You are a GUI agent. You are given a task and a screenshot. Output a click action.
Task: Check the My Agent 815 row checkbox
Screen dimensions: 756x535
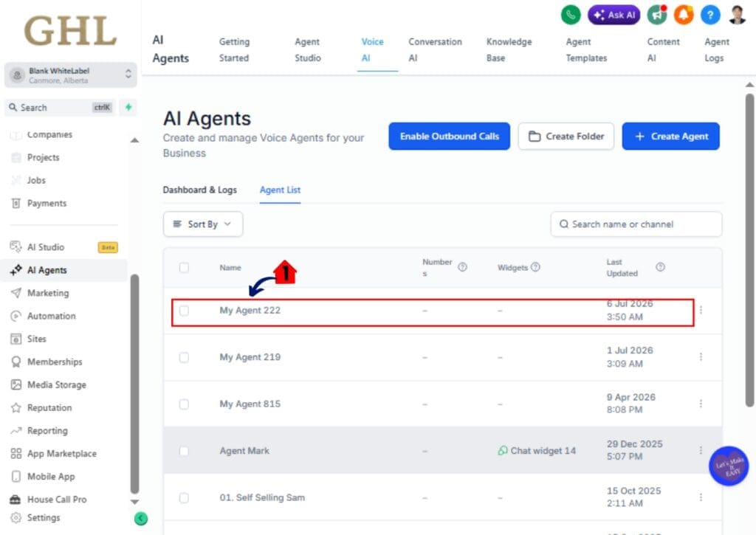pyautogui.click(x=184, y=404)
